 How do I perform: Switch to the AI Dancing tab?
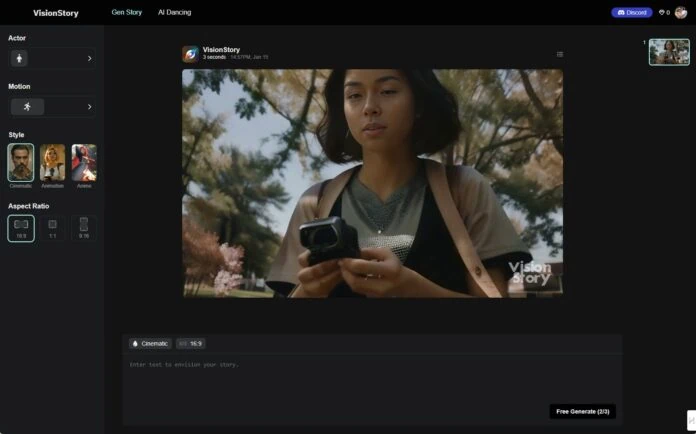[174, 12]
